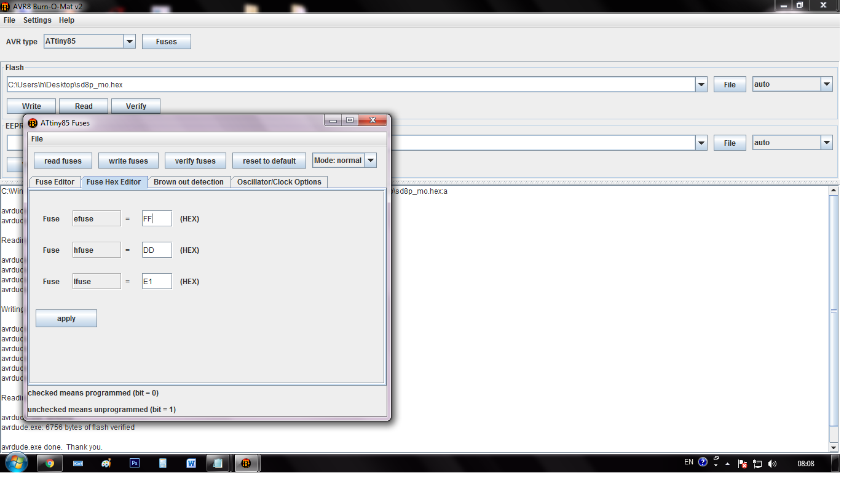Image resolution: width=868 pixels, height=497 pixels.
Task: Click the Flash file path text field
Action: (351, 84)
